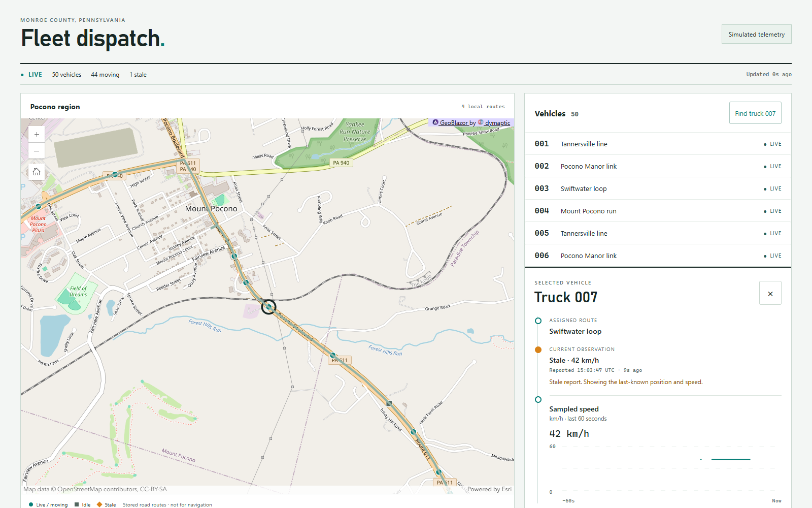Open the dymaptic link on the map
Image resolution: width=812 pixels, height=508 pixels.
(497, 123)
